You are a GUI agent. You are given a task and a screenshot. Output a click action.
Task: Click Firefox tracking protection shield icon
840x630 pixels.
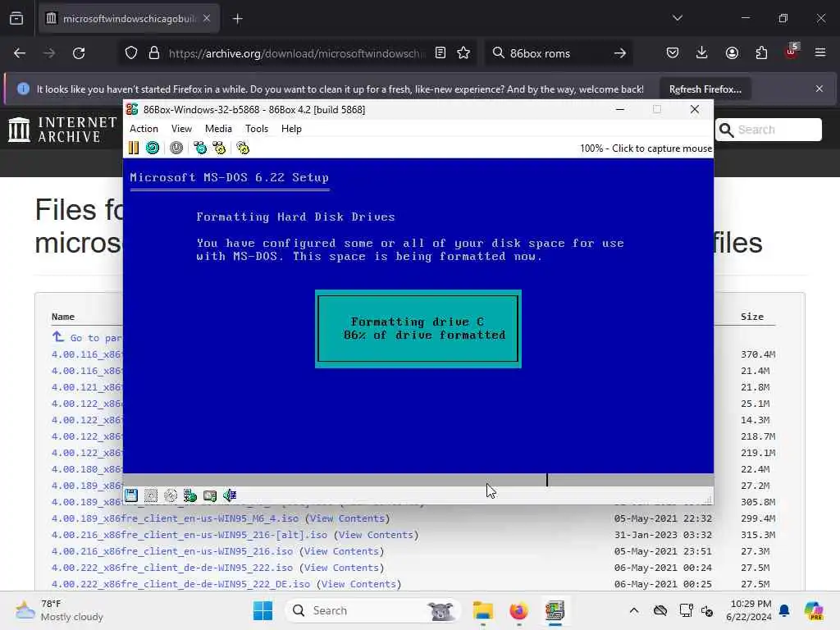131,53
